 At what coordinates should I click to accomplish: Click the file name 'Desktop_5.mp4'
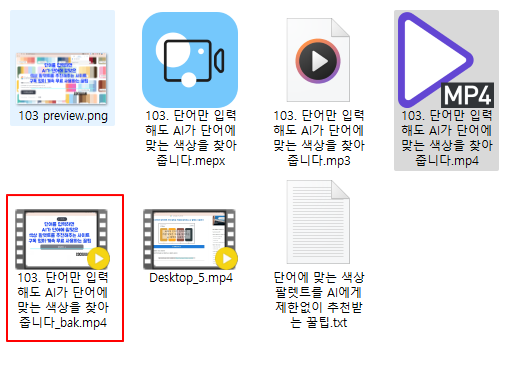(191, 278)
